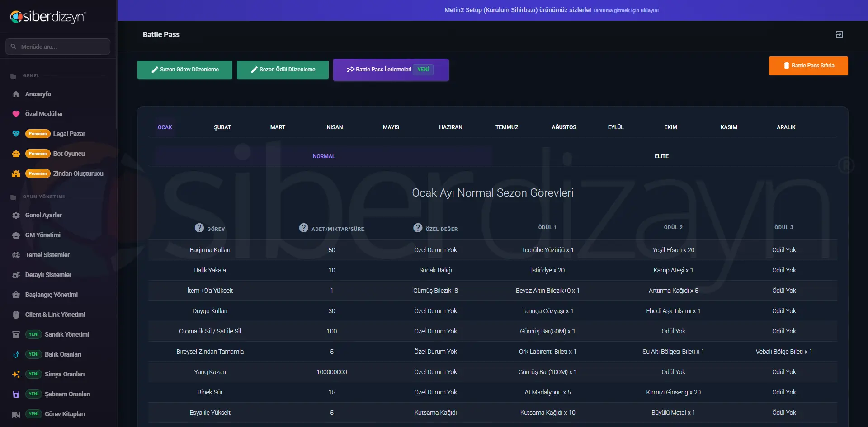Switch to the AĞUSTOS month tab
This screenshot has height=427, width=868.
point(564,127)
